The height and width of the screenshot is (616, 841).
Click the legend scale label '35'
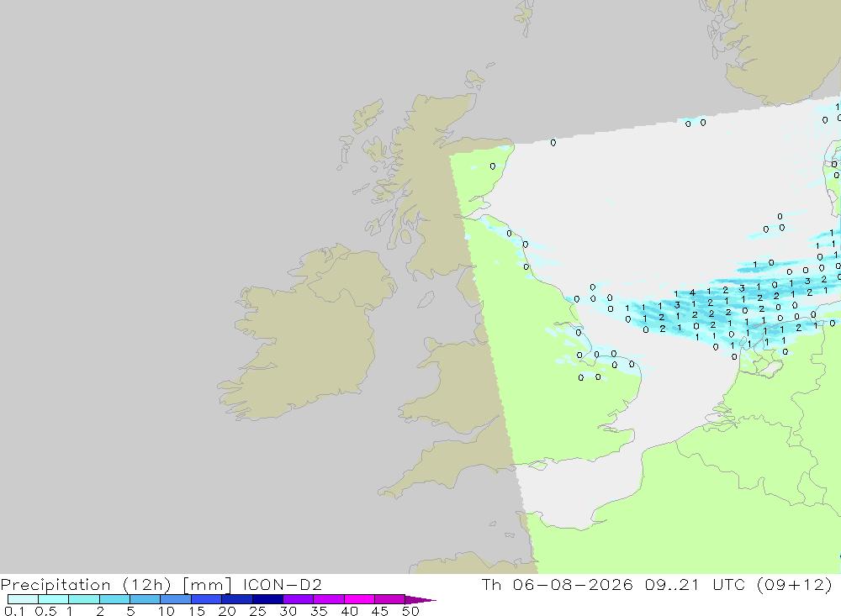319,611
